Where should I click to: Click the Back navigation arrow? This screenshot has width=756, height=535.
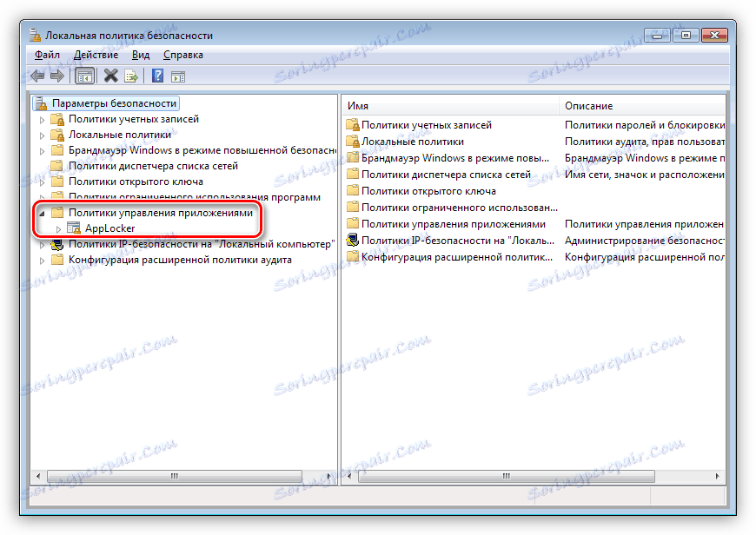pyautogui.click(x=37, y=76)
